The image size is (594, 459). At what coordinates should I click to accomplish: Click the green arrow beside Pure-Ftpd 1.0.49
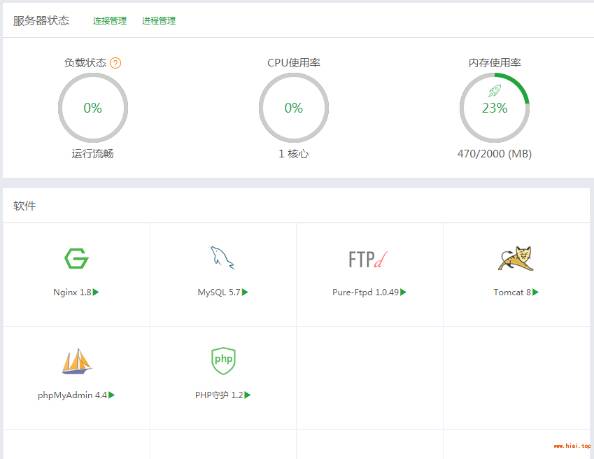403,292
